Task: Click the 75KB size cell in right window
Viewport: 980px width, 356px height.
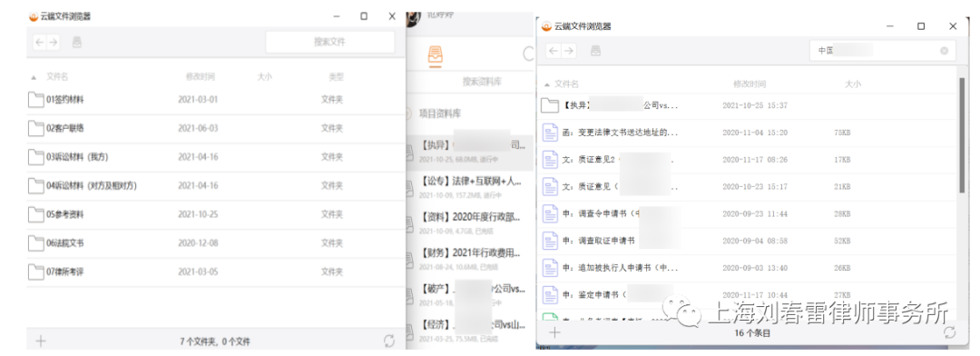Action: (842, 133)
